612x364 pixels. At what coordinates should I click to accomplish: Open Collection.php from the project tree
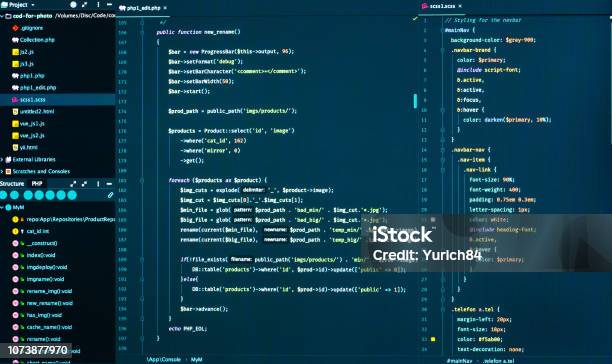point(34,40)
